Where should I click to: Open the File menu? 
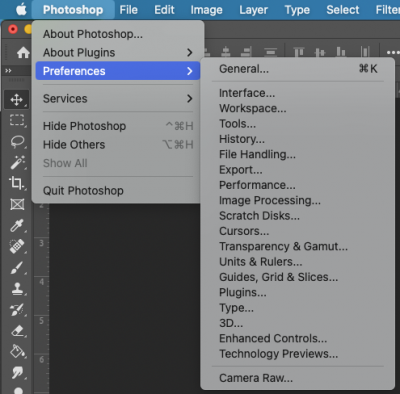pyautogui.click(x=128, y=10)
